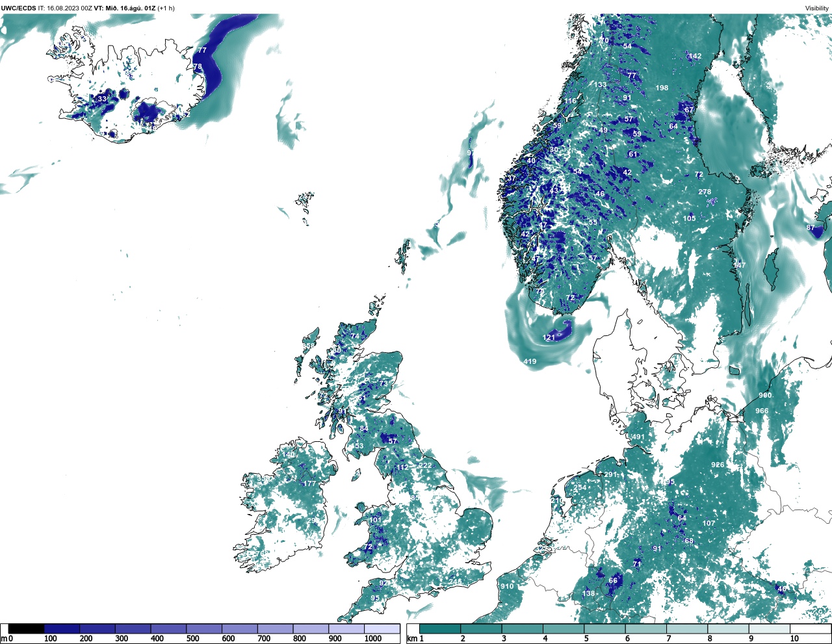The image size is (832, 644).
Task: Pick the 700–800 m legend swatch
Action: (x=275, y=628)
